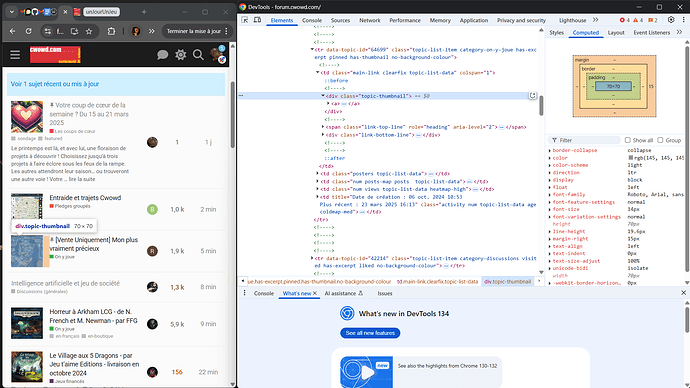Screen dimensions: 690x388
Task: Close the DevTools drawer
Action: point(683,293)
